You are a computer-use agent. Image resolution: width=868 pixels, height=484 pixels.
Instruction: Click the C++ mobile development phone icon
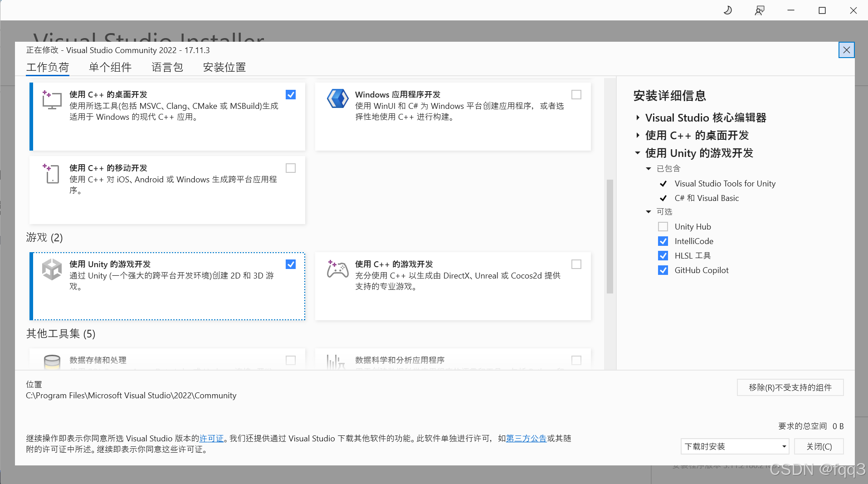(x=52, y=173)
